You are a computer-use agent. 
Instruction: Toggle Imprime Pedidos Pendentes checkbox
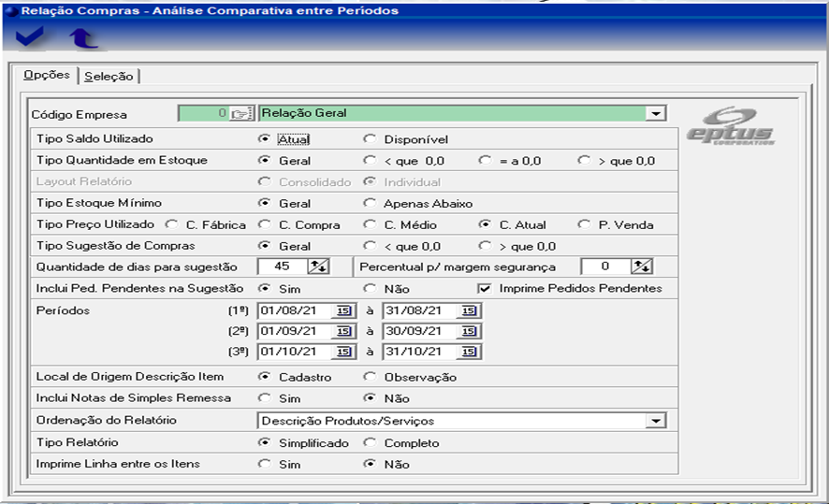pyautogui.click(x=484, y=288)
